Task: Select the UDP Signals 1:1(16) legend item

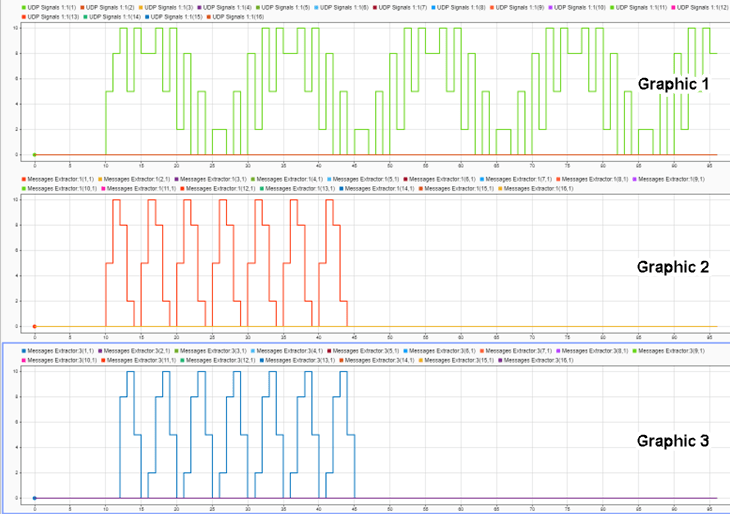Action: click(239, 17)
